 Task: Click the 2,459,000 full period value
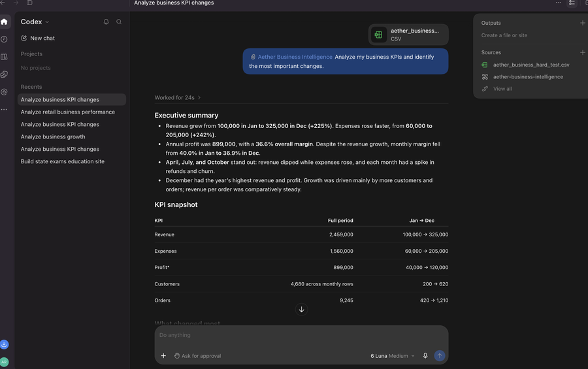click(x=341, y=234)
